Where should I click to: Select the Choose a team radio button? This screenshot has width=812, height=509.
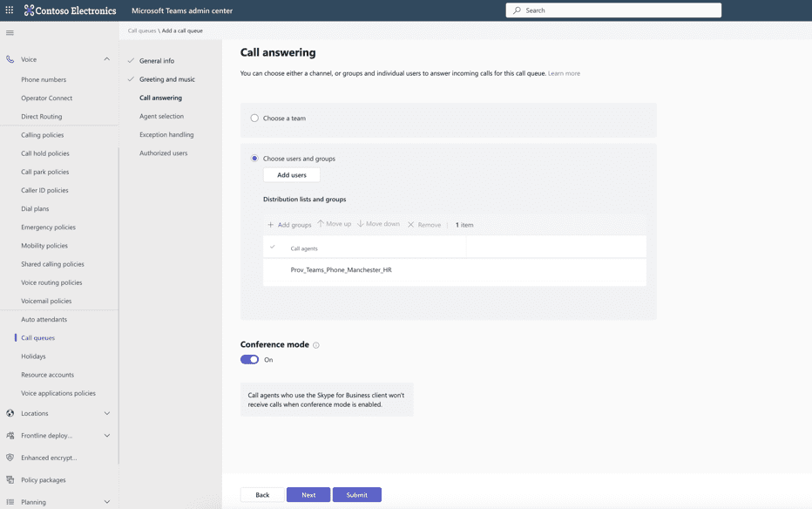coord(254,118)
